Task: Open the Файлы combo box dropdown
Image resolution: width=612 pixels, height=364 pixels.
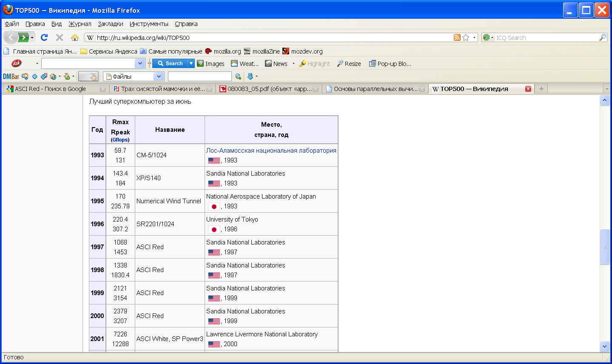Action: pos(159,77)
